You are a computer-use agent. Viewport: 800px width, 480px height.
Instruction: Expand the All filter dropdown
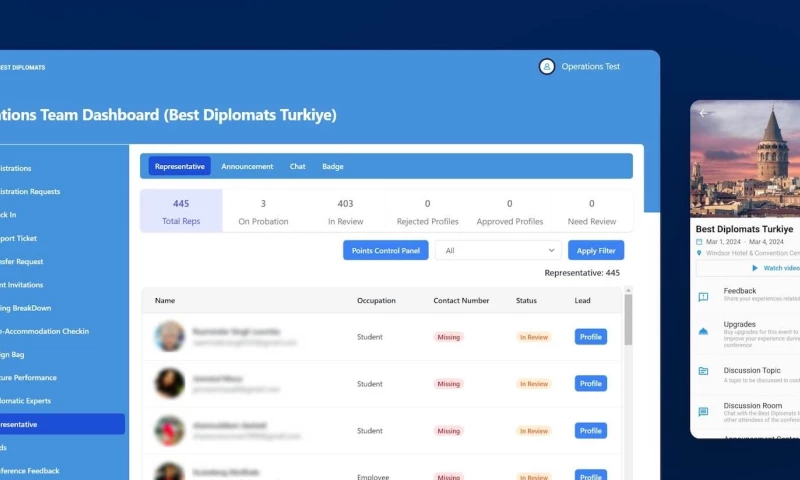coord(498,250)
